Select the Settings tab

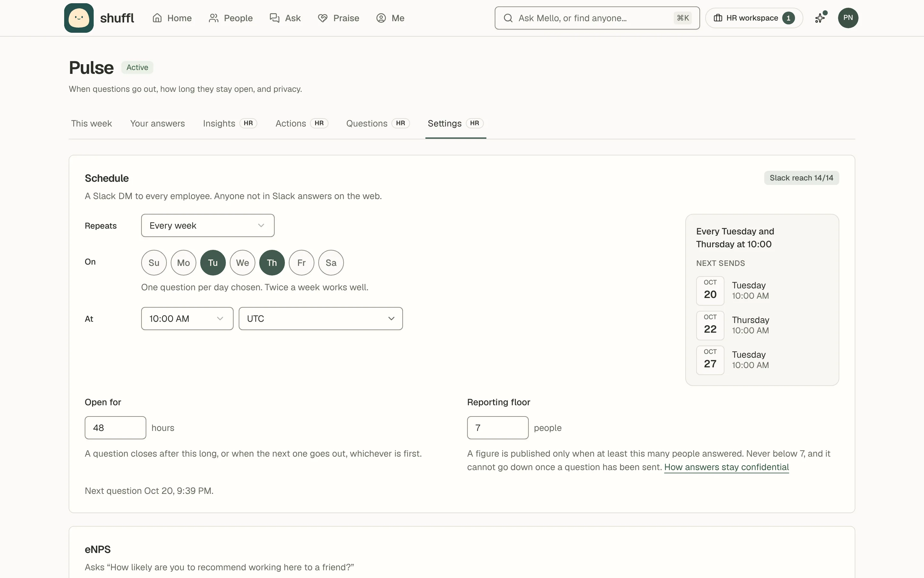(456, 124)
